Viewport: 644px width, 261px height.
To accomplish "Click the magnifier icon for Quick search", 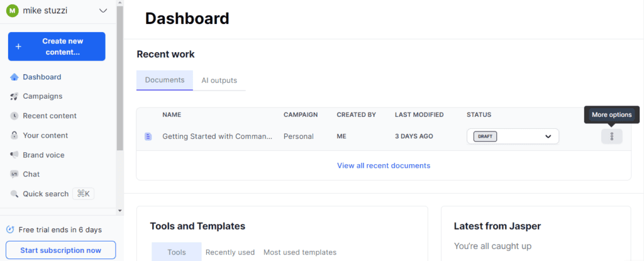I will click(x=14, y=194).
